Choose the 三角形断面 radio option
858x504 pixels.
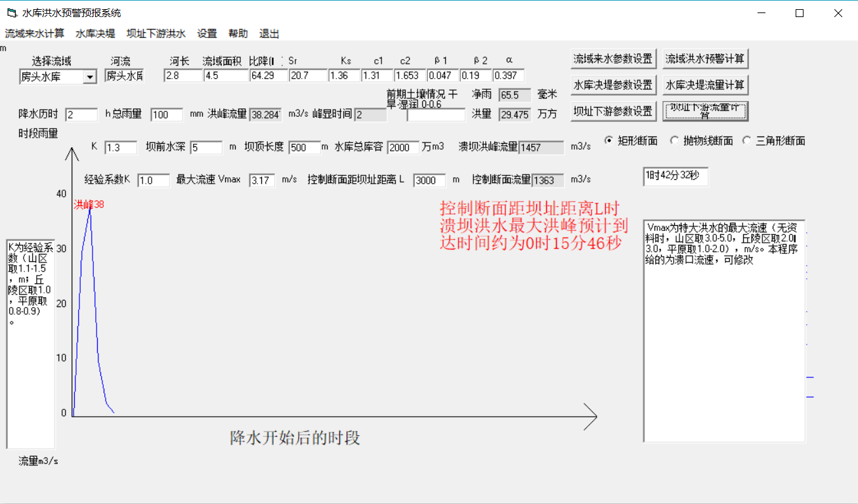(x=746, y=140)
